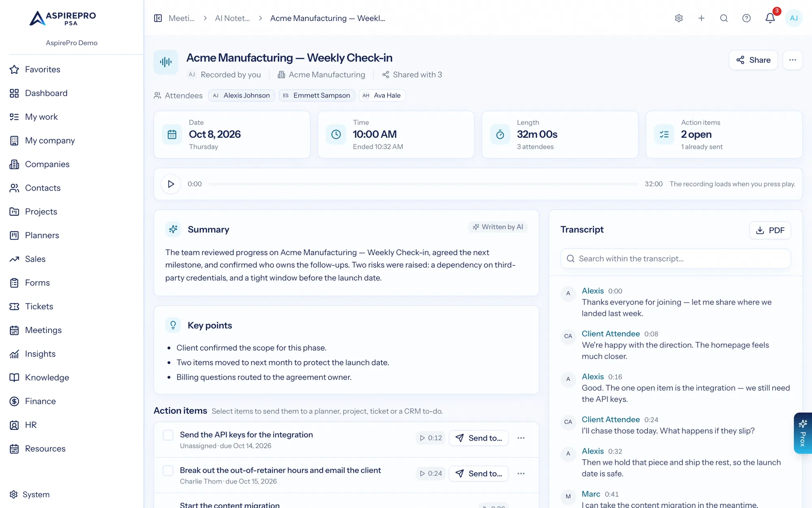Click the Emmett Sampson attendee chip
Screen dimensions: 812x508
coord(317,96)
